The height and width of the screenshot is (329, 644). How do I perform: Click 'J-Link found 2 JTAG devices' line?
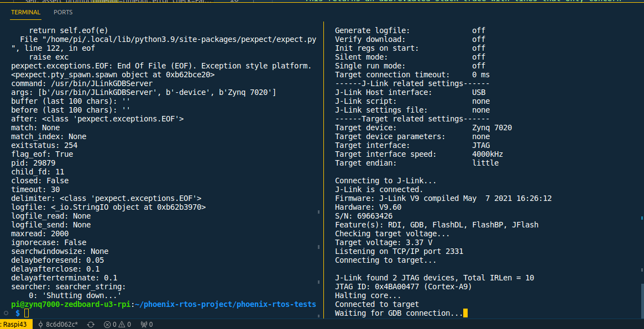[x=434, y=278]
